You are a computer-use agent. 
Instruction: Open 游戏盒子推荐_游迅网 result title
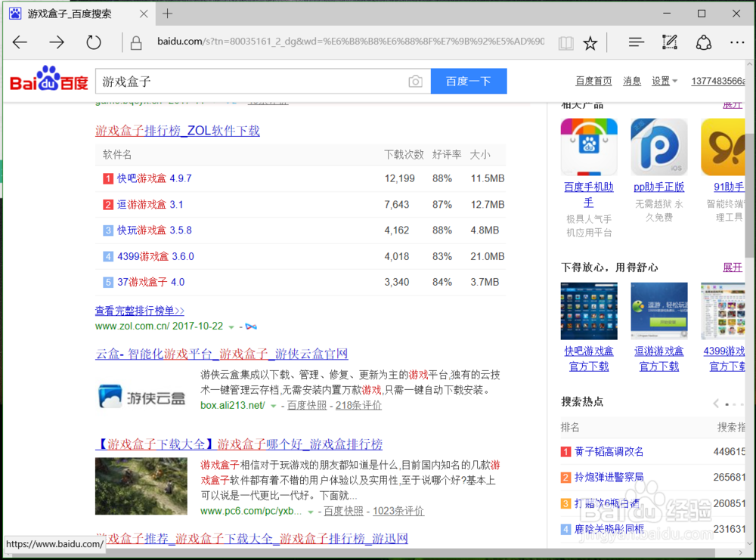252,538
